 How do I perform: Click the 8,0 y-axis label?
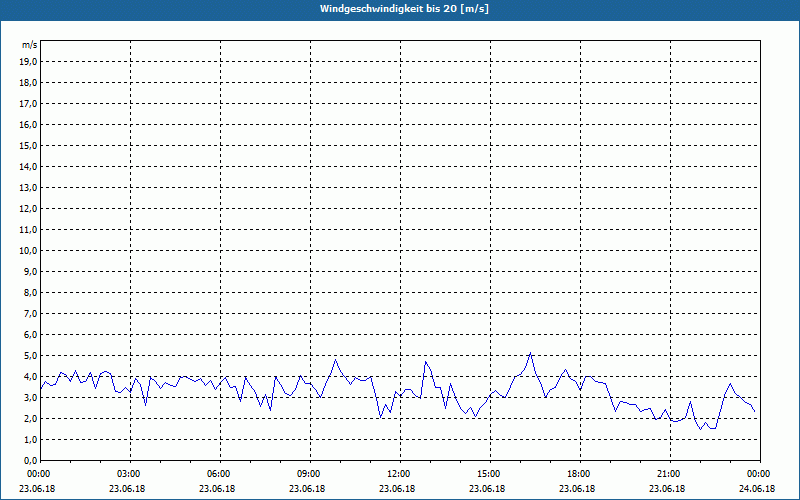pyautogui.click(x=31, y=292)
